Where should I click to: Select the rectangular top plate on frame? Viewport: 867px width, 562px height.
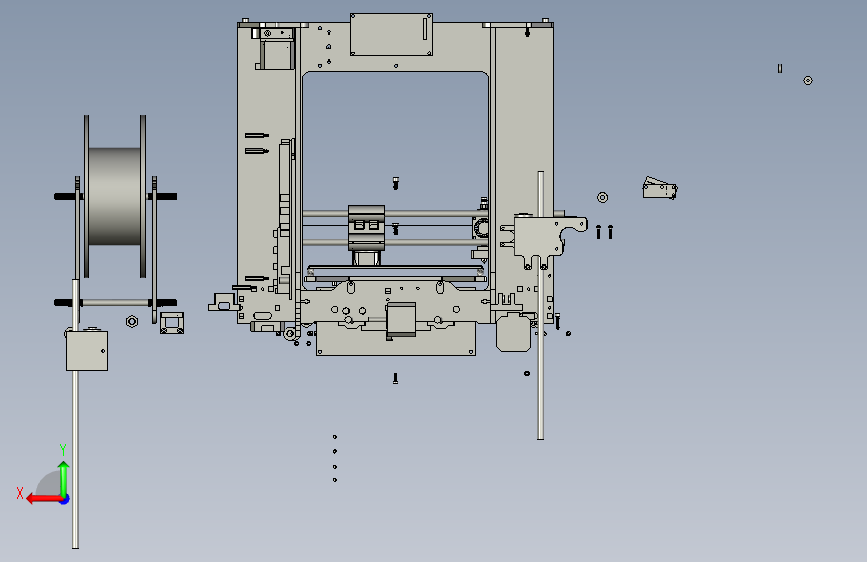click(391, 34)
